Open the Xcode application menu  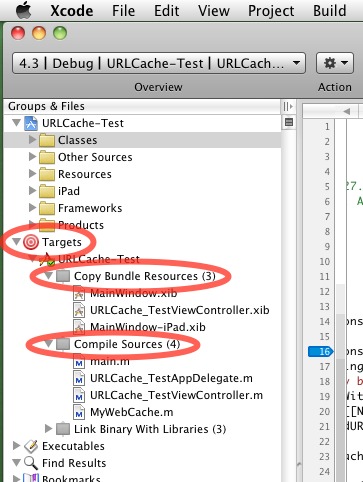[72, 11]
